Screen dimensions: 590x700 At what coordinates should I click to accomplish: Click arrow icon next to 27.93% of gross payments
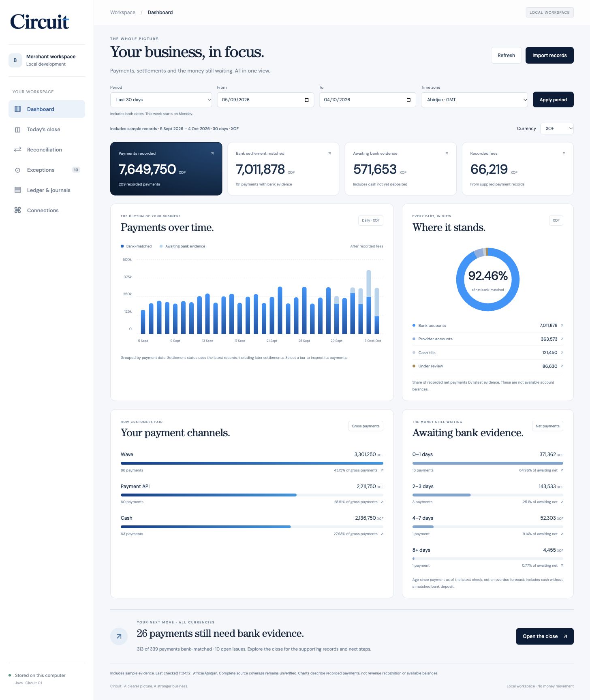(x=382, y=534)
